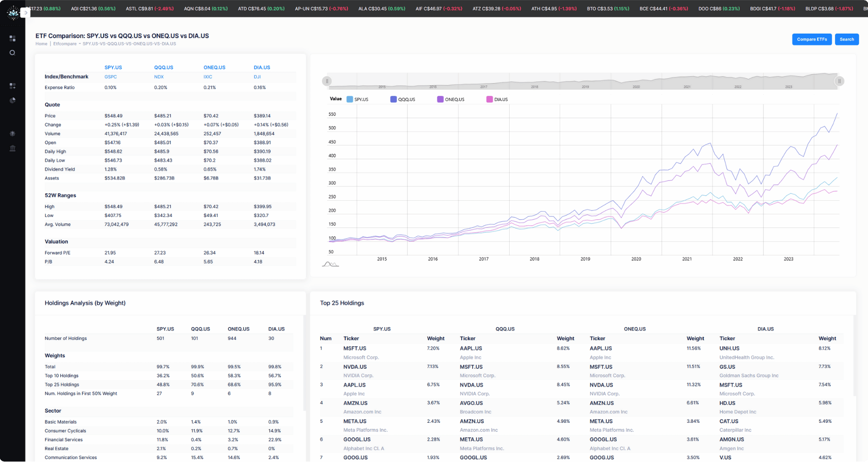Open the GSPC benchmark link

click(x=111, y=77)
